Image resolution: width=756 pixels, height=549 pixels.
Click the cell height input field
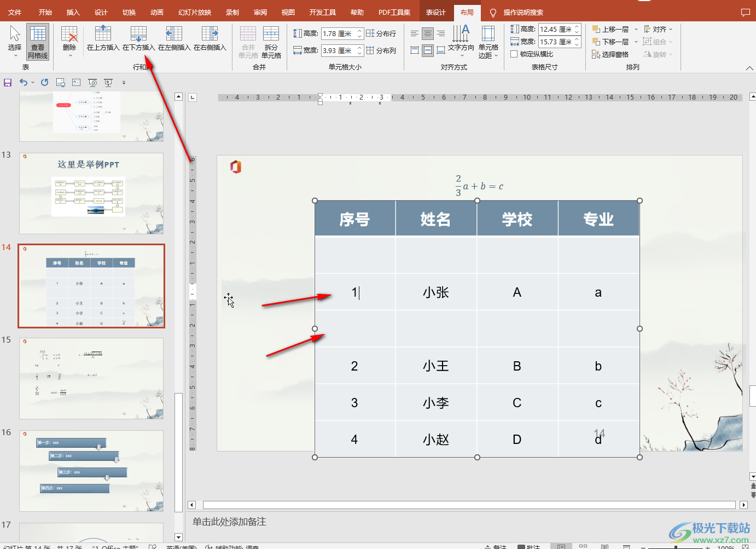coord(338,33)
